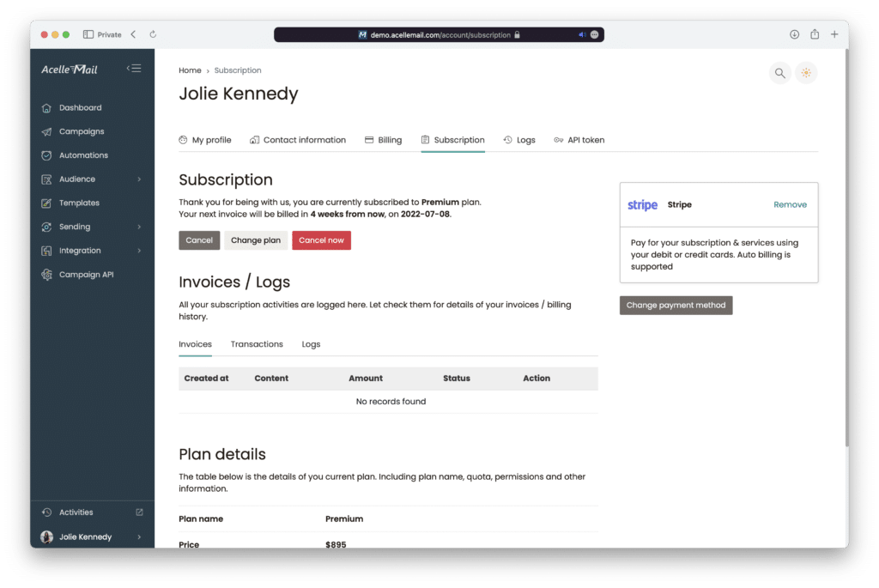Open search with the magnifier icon
Image resolution: width=879 pixels, height=588 pixels.
779,73
